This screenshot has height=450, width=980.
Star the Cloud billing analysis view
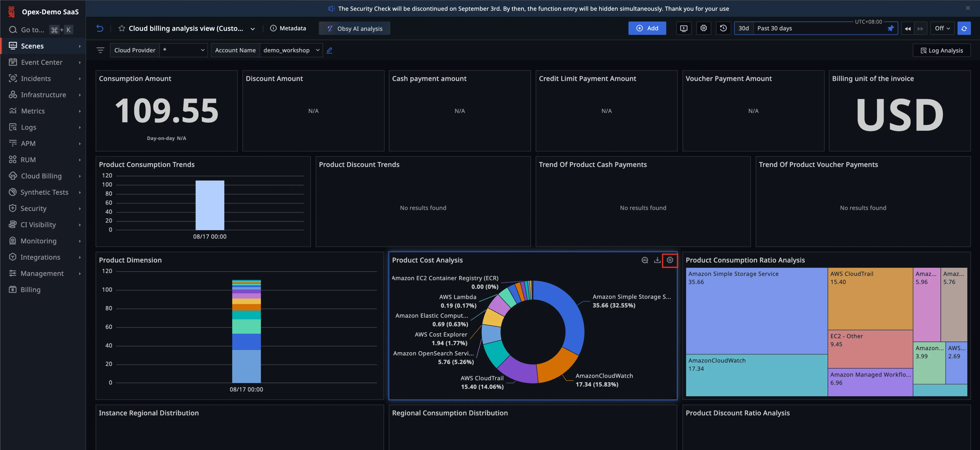tap(122, 29)
